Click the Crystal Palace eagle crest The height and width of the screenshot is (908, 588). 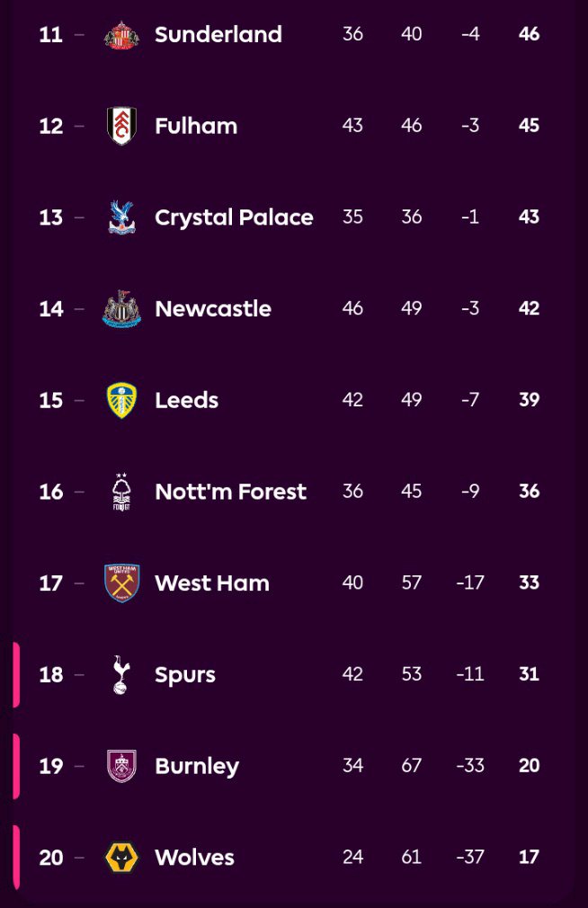[x=121, y=218]
